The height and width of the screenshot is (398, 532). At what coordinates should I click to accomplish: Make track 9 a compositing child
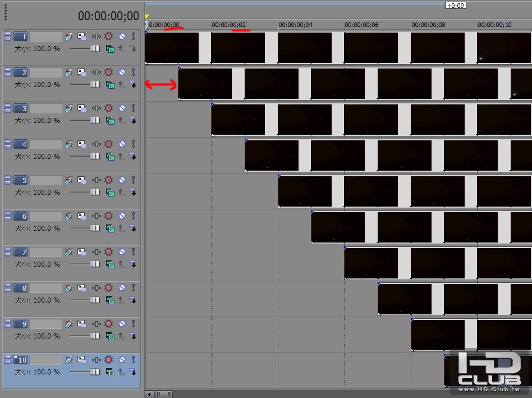(x=133, y=337)
